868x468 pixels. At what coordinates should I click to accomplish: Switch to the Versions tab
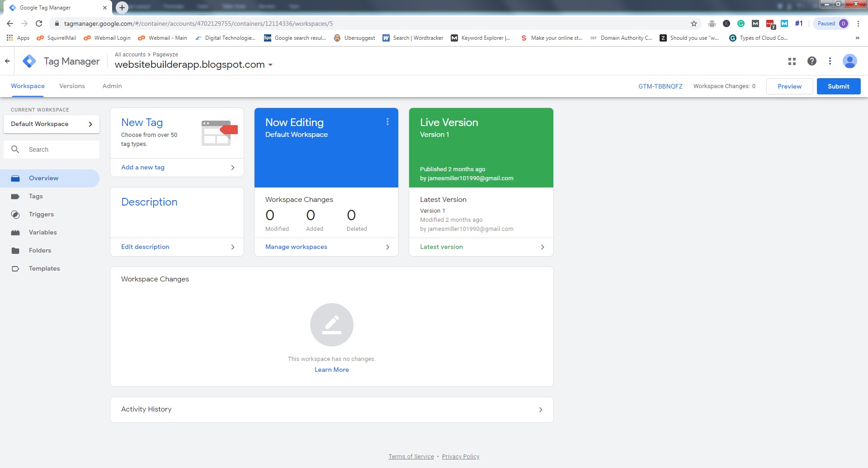coord(72,86)
